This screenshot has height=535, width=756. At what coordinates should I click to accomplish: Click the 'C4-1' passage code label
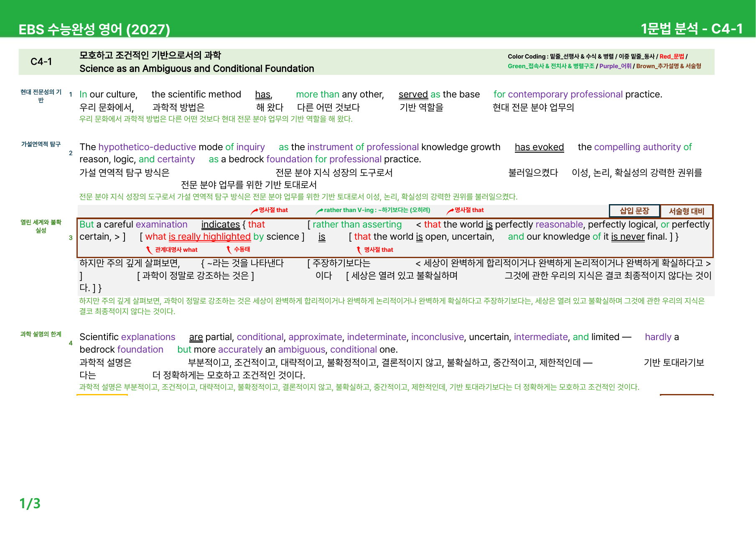point(41,62)
